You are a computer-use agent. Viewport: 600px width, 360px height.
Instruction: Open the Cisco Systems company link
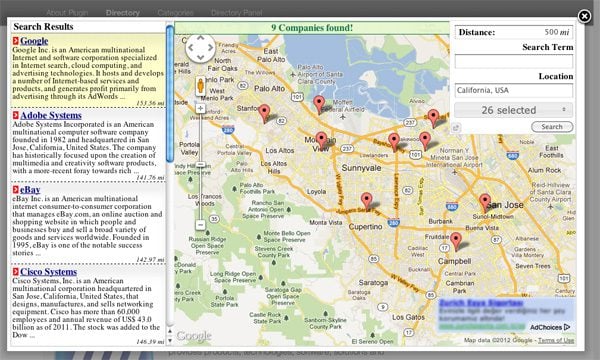tap(49, 272)
